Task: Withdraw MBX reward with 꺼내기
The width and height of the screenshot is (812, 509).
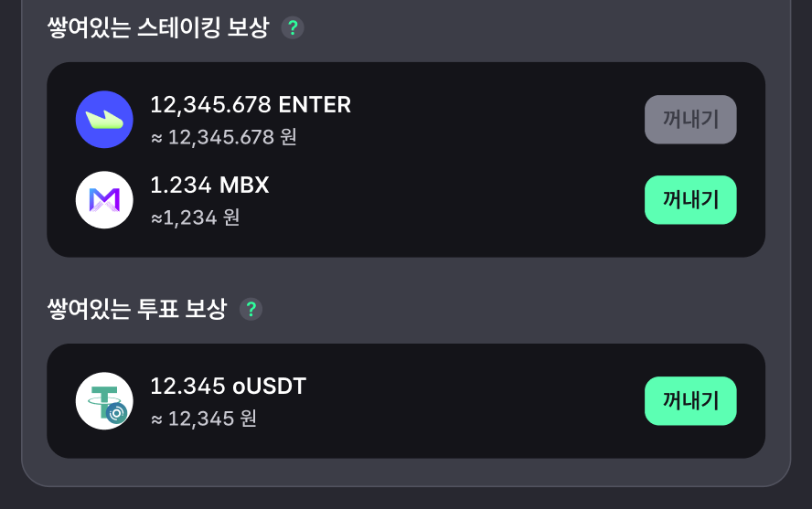Action: point(690,199)
